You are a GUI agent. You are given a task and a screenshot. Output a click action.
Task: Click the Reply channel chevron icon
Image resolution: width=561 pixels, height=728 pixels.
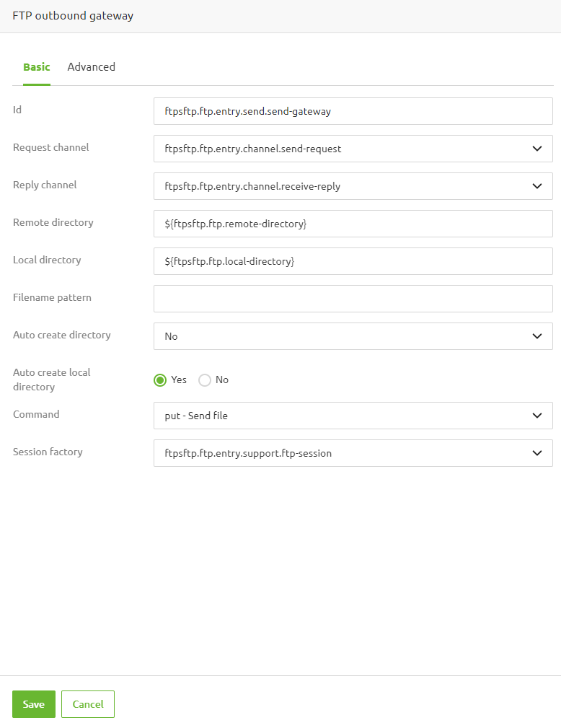point(536,186)
